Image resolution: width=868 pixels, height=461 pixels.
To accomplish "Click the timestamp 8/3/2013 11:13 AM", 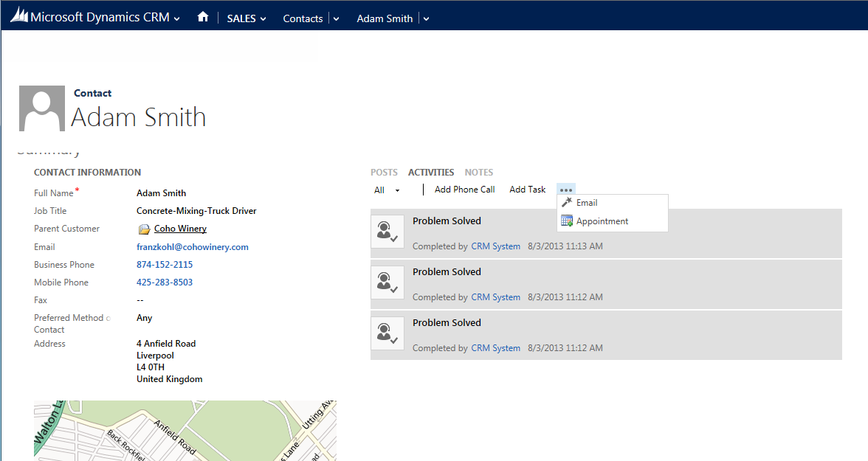I will [565, 246].
